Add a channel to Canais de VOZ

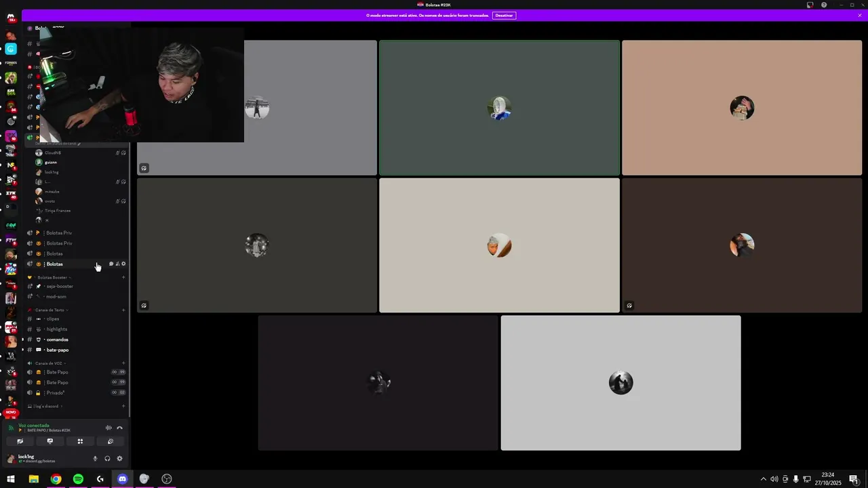click(x=123, y=363)
